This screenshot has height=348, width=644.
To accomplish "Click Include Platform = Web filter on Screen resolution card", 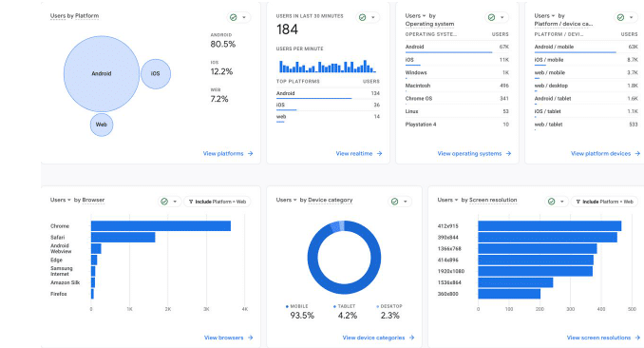I will coord(604,202).
